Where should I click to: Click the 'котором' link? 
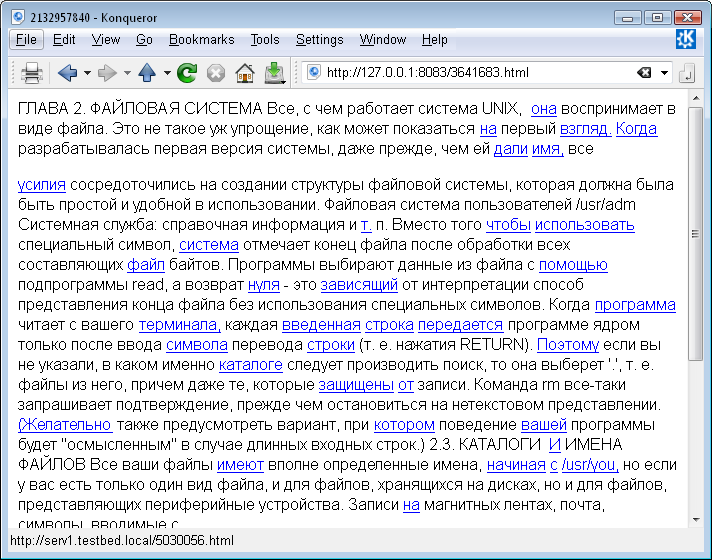click(404, 425)
